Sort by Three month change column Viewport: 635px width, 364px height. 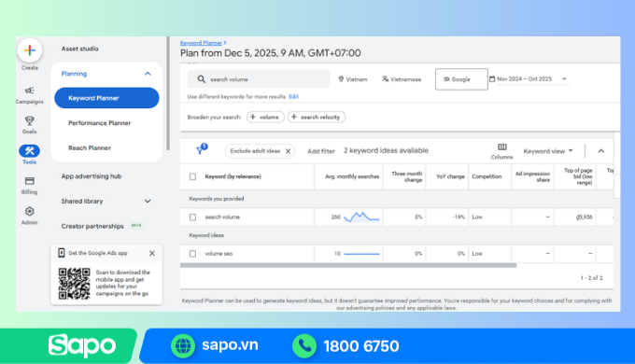(406, 176)
